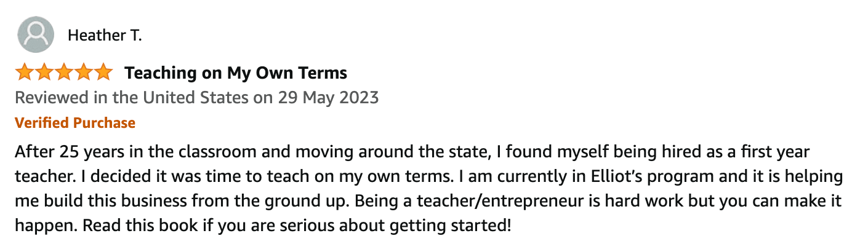The image size is (868, 252).
Task: Open the review title Teaching on My Own Terms
Action: [x=236, y=73]
